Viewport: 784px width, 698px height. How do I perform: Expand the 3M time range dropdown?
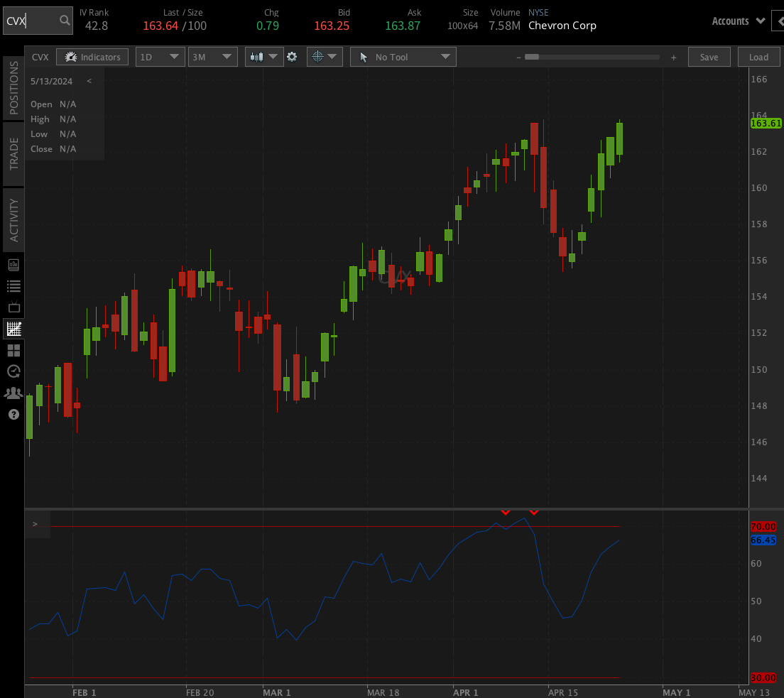point(212,57)
